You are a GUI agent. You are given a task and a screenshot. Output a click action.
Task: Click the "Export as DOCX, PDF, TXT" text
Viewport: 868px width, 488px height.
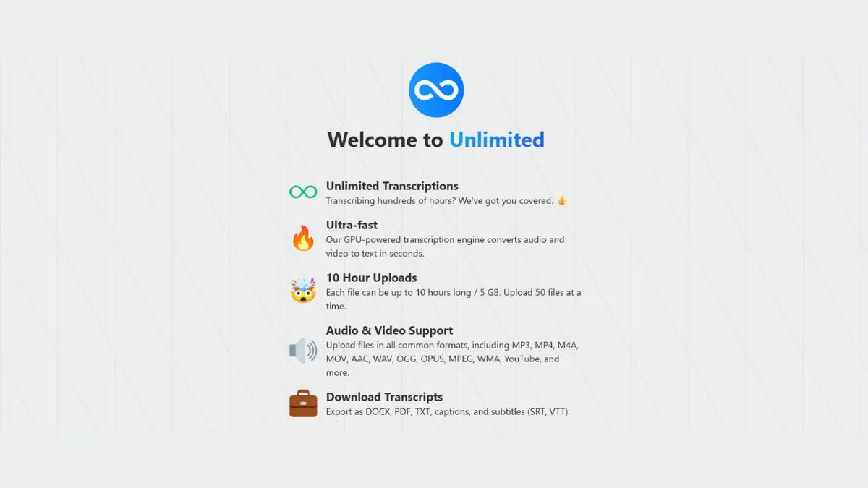click(448, 412)
